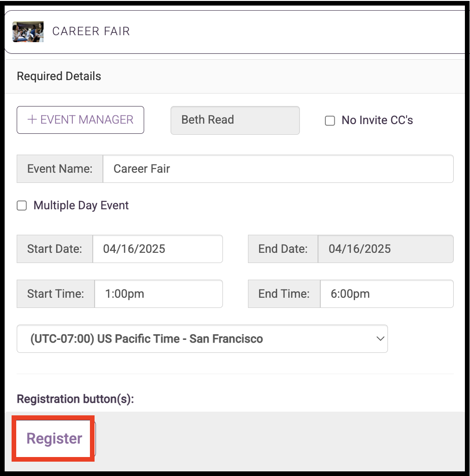Click the Multiple Day Event label text

pos(81,206)
